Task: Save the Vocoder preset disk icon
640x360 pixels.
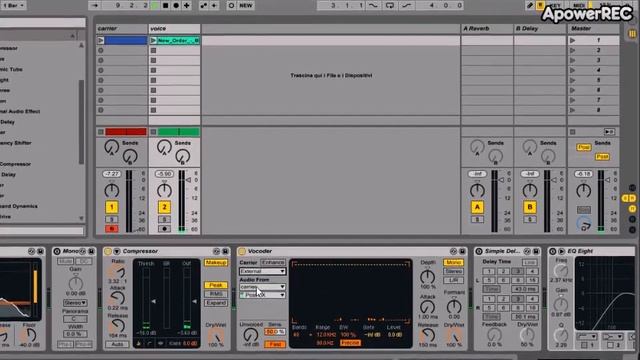Action: pos(462,251)
